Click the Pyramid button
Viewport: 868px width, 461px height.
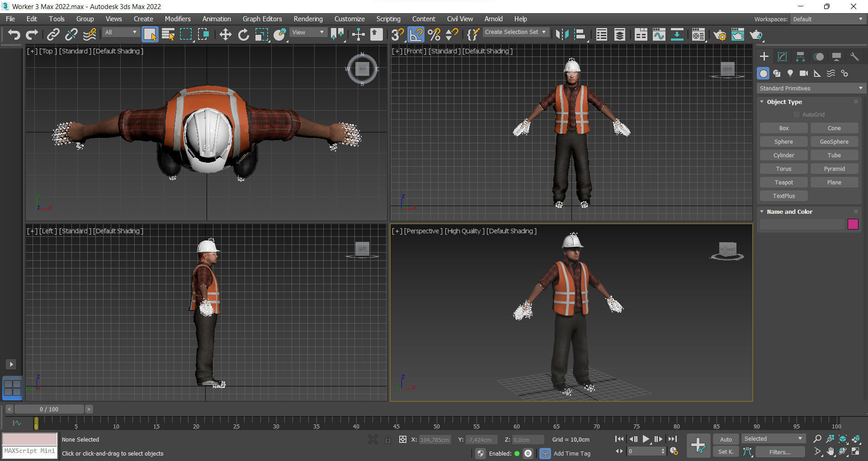(x=834, y=169)
